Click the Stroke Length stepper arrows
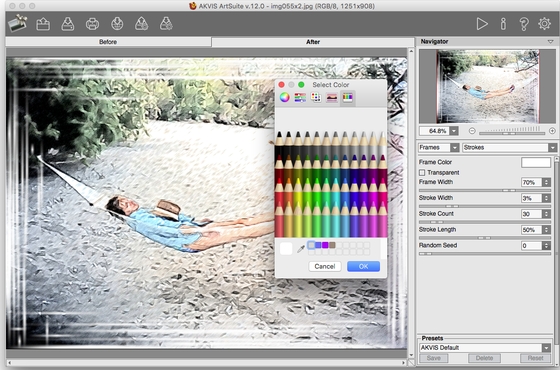This screenshot has height=370, width=560. [x=546, y=230]
